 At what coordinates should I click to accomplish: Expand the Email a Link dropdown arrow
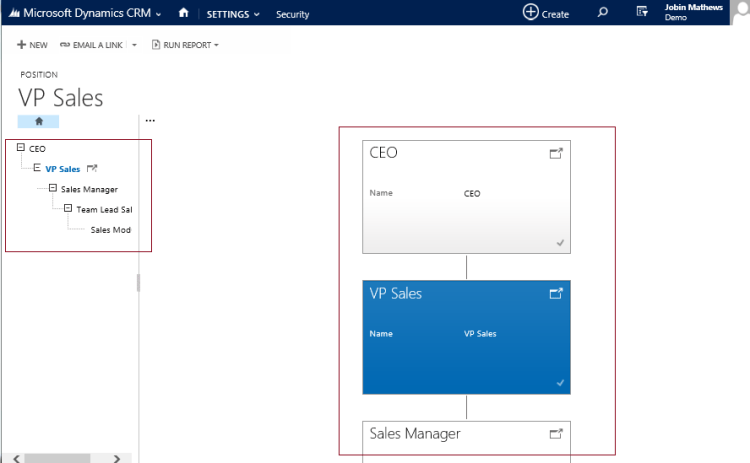coord(134,45)
